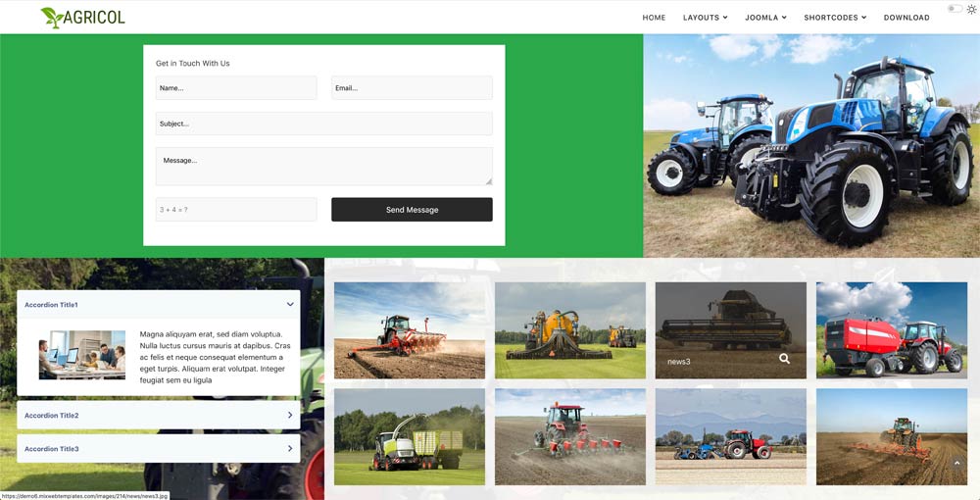The height and width of the screenshot is (500, 980).
Task: Expand Accordion Title3 section
Action: coord(159,449)
